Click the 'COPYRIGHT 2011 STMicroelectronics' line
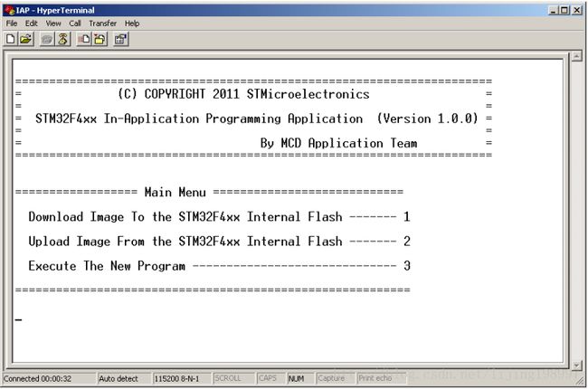Screen dimensions: 588x389 (x=243, y=94)
